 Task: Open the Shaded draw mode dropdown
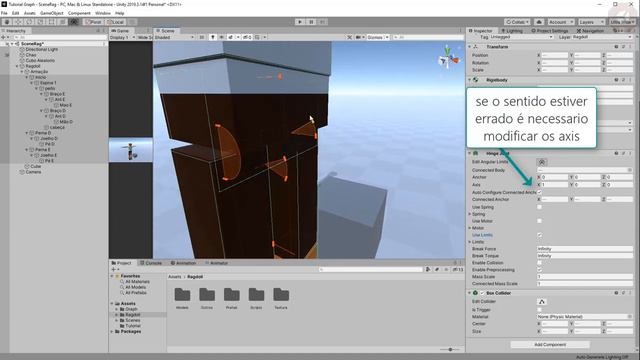pyautogui.click(x=175, y=37)
